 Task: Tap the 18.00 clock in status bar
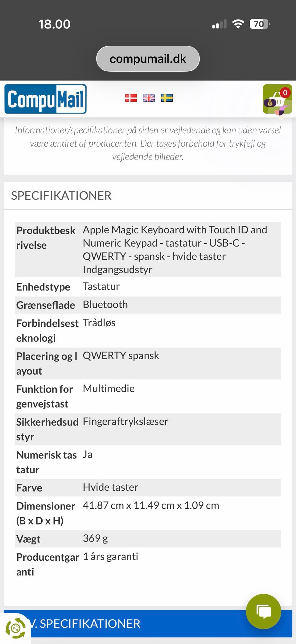54,24
